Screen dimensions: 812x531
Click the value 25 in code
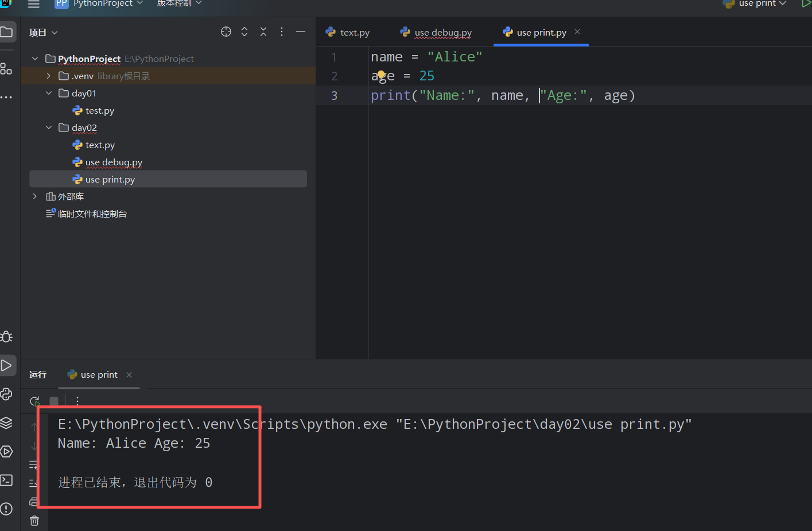427,76
